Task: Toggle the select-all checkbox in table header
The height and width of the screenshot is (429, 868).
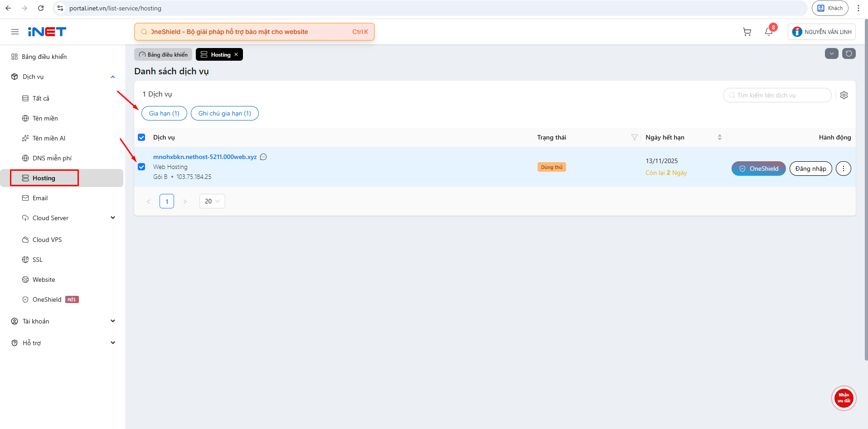Action: coord(141,137)
